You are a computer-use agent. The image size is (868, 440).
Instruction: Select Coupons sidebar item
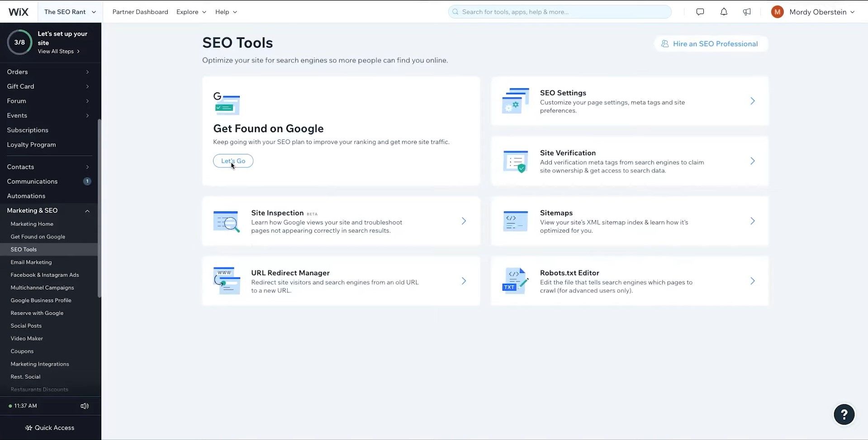pos(22,351)
